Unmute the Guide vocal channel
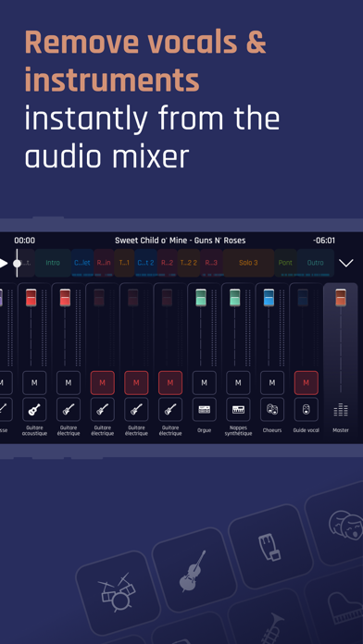 point(306,383)
